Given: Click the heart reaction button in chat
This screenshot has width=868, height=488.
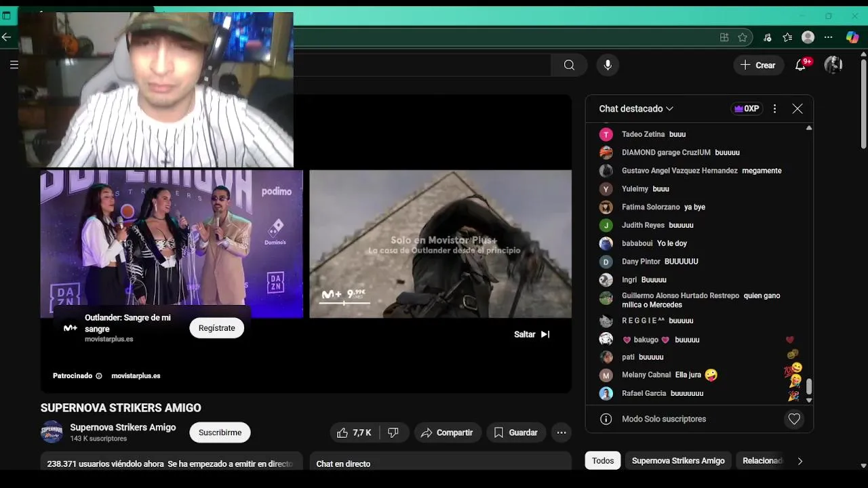Looking at the screenshot, I should 794,419.
